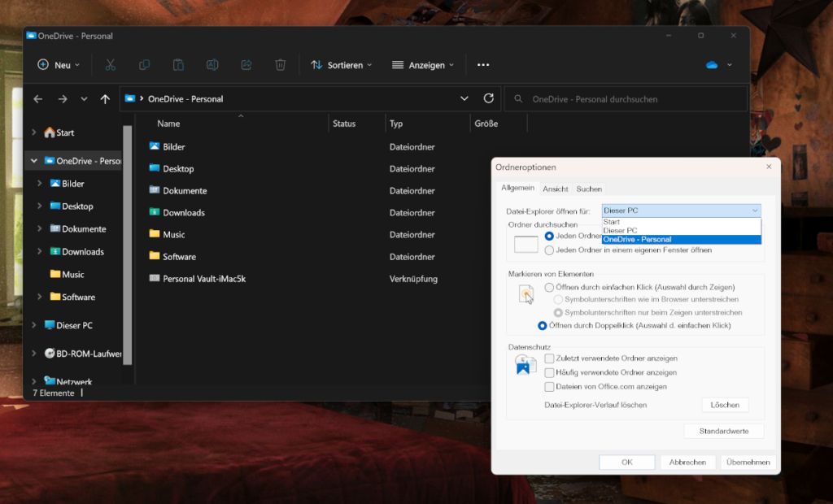Click Abbrechen in Ordneroptionen
Image resolution: width=833 pixels, height=504 pixels.
687,462
